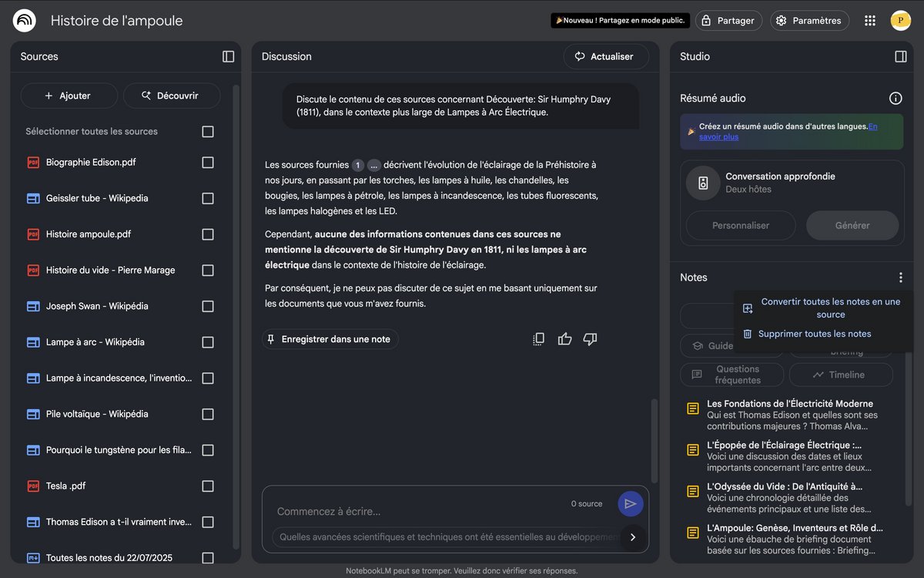Click the Partager button
924x578 pixels.
(728, 21)
